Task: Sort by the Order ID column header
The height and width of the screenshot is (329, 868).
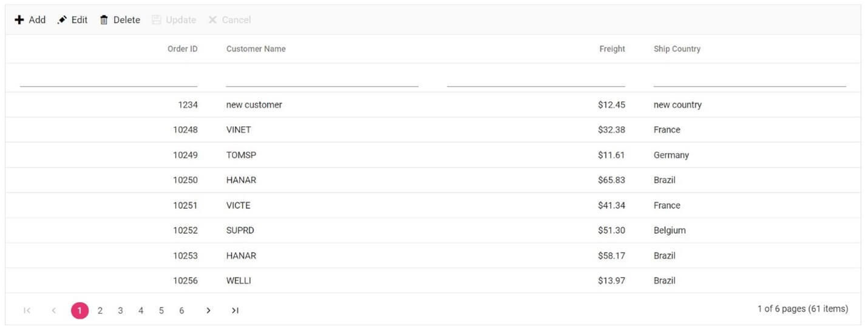Action: pyautogui.click(x=182, y=49)
